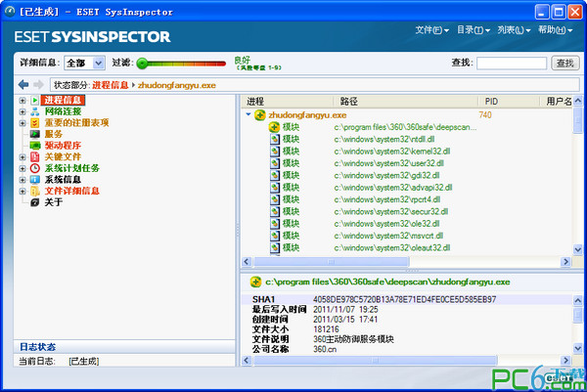
Task: Click module icon for rpcrt4.dll row
Action: coord(275,199)
